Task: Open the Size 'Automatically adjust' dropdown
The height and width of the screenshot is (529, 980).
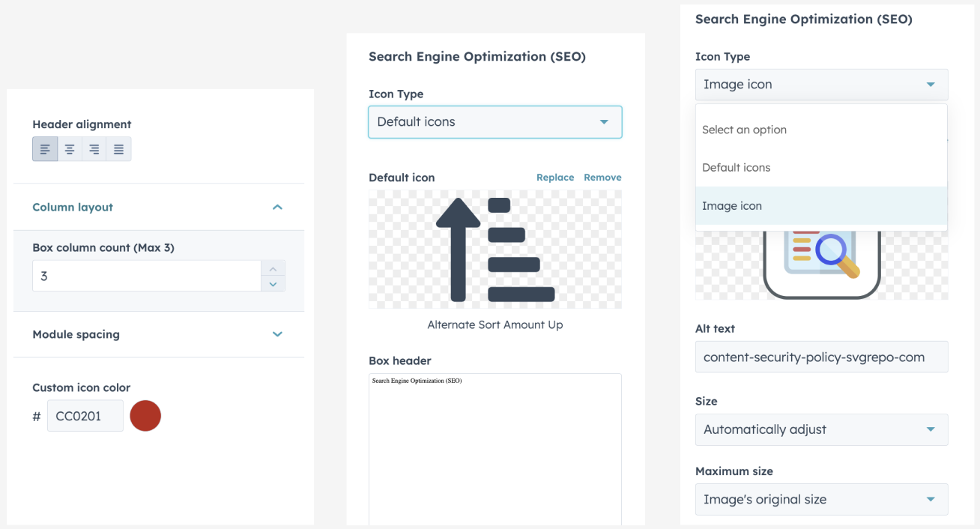Action: 821,430
